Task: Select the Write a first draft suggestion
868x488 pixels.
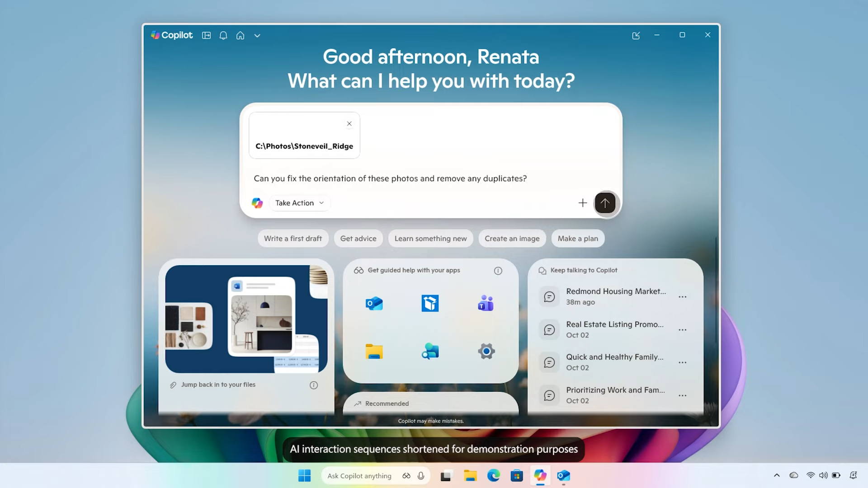Action: [x=293, y=239]
